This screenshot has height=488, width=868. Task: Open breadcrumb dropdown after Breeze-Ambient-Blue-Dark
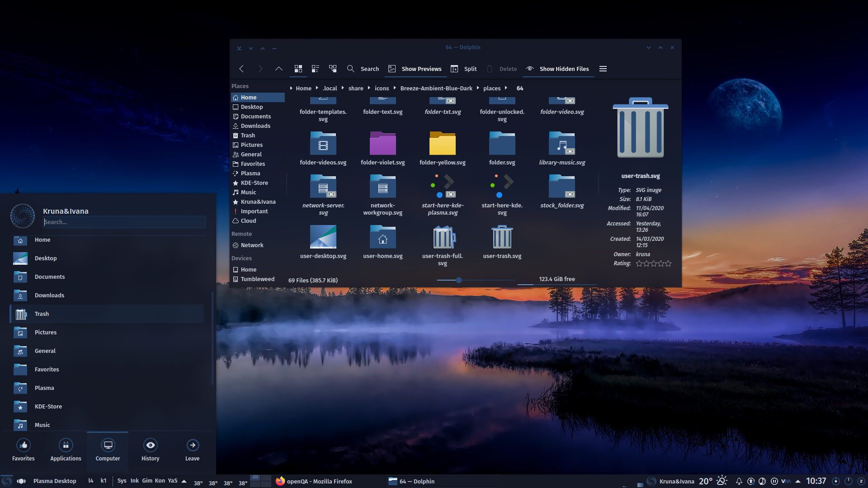[x=477, y=88]
